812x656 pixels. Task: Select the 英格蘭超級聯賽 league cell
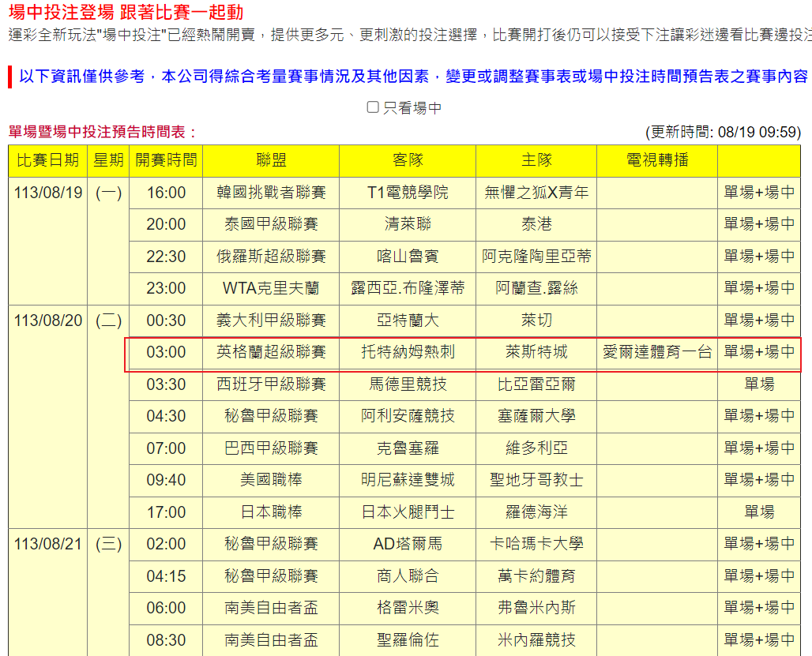[x=271, y=352]
